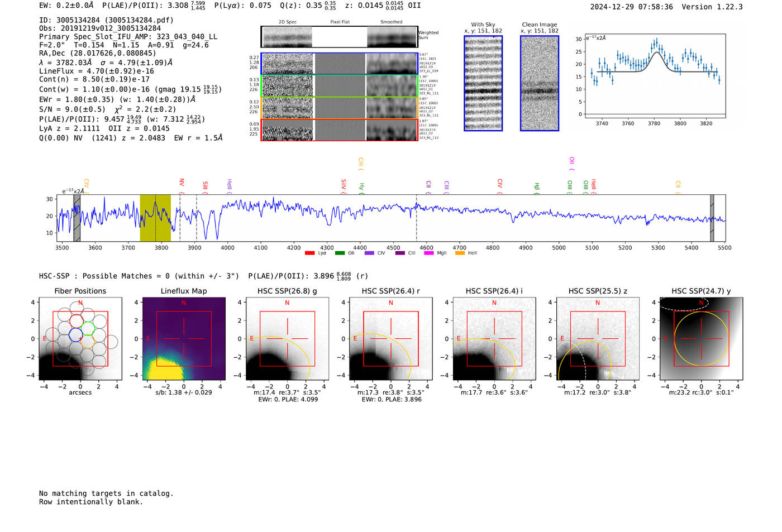Open the HSC SSP(26.8) g image
The width and height of the screenshot is (782, 532).
click(287, 339)
